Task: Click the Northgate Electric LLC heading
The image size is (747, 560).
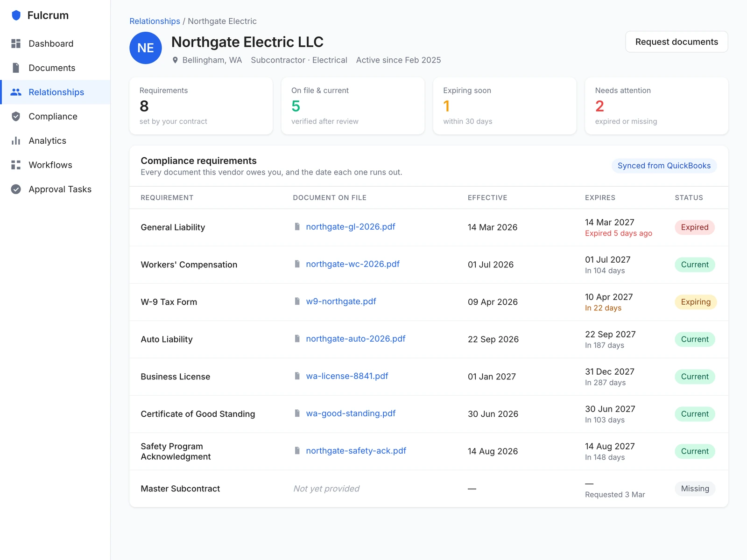Action: coord(247,42)
